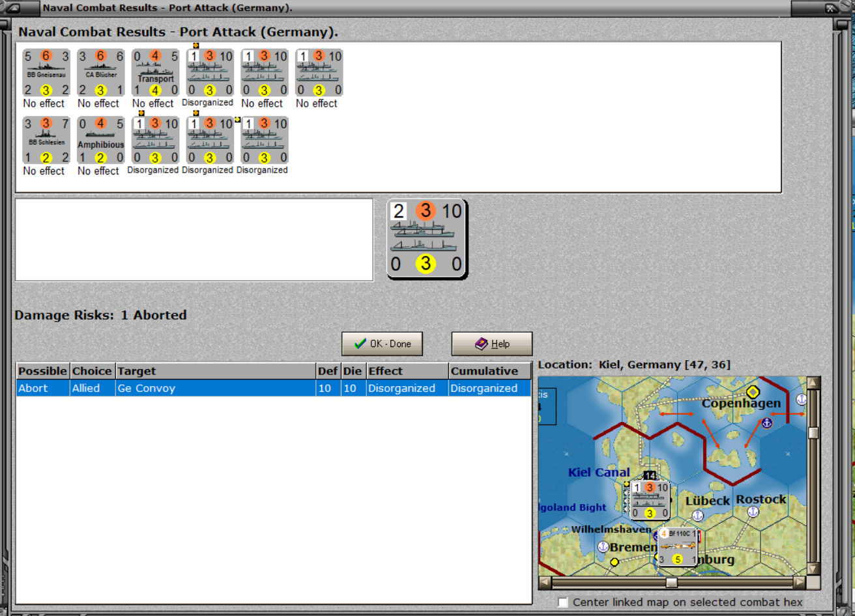This screenshot has height=616, width=855.
Task: Select the large selected convoy counter
Action: coord(427,238)
